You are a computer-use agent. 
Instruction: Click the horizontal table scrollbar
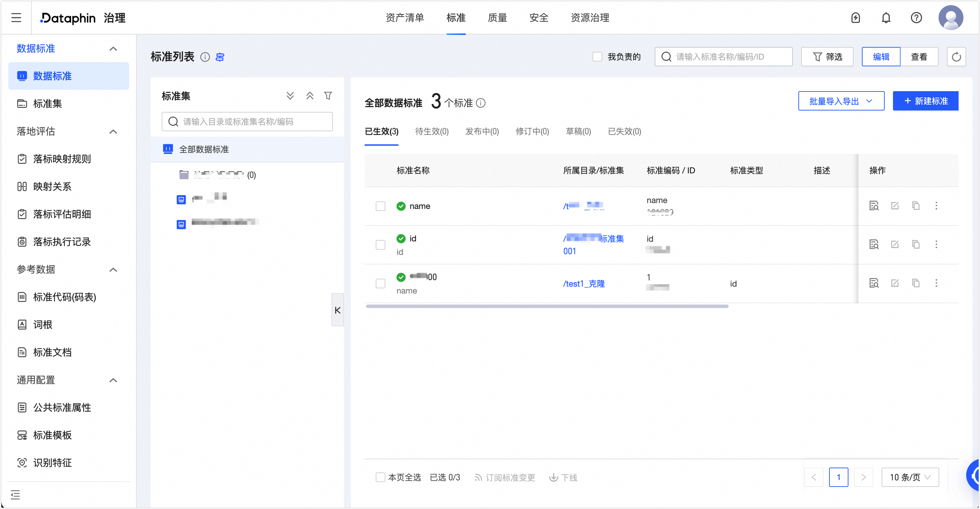tap(547, 306)
